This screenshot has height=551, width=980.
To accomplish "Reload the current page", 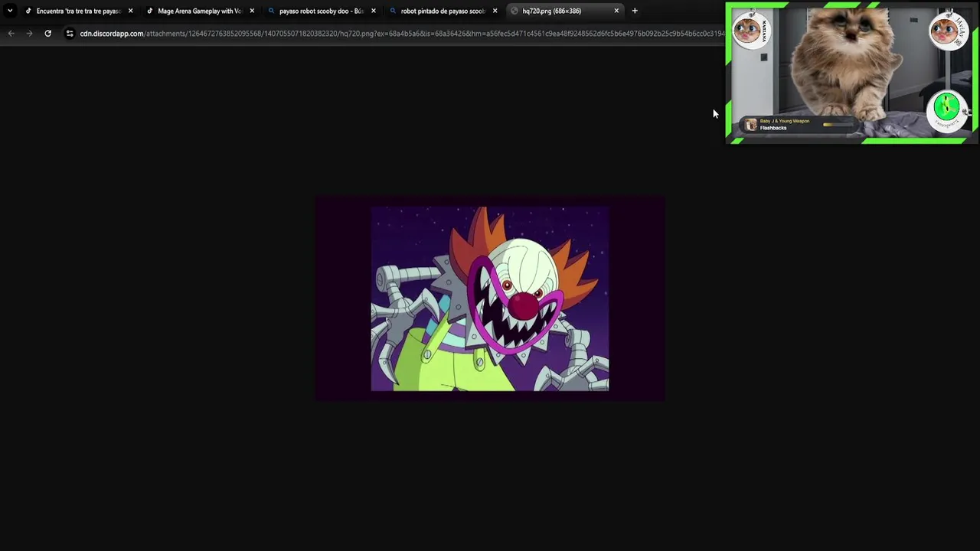I will (x=47, y=34).
